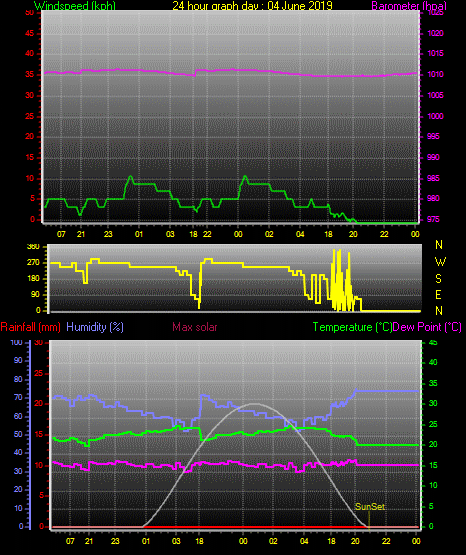This screenshot has height=555, width=466.
Task: Select the green temperature axis value 5
Action: pyautogui.click(x=431, y=506)
